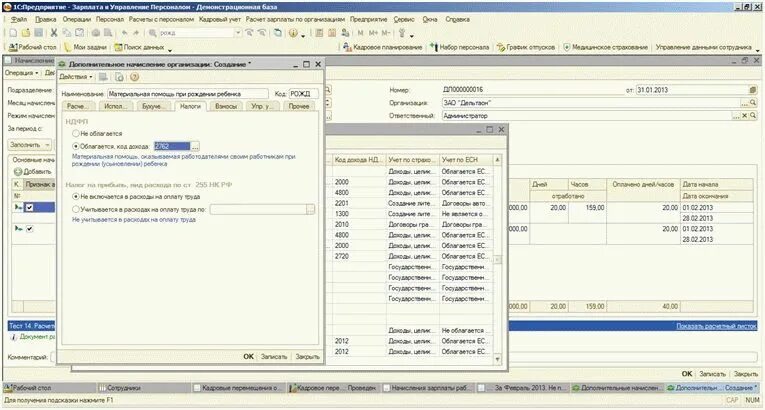Click the list window scrollbar down arrow
The width and height of the screenshot is (765, 410).
pyautogui.click(x=498, y=359)
